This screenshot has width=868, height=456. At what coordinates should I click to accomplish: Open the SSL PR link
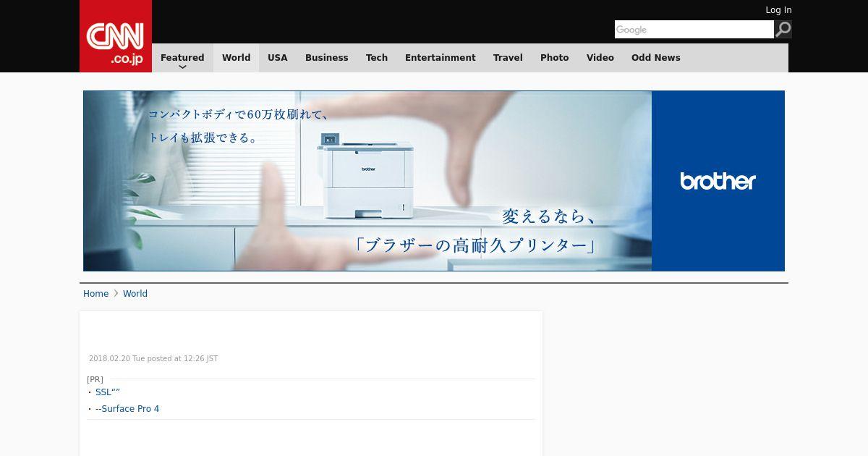point(108,392)
